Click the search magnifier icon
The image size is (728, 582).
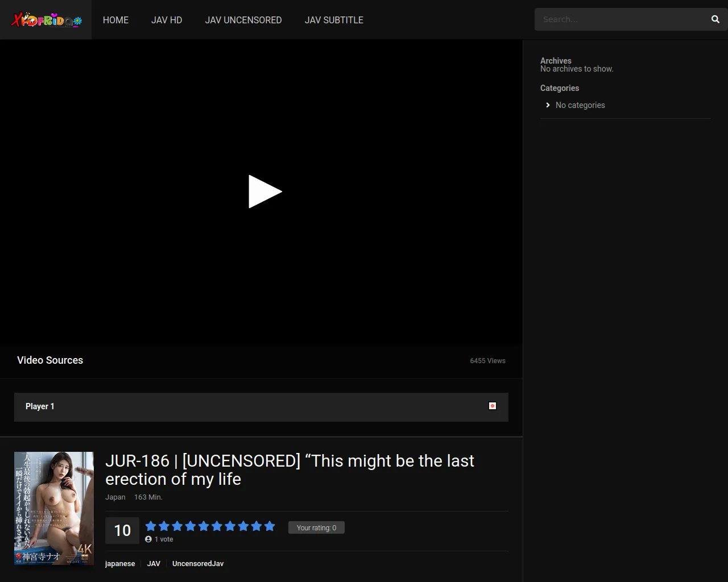pos(715,19)
